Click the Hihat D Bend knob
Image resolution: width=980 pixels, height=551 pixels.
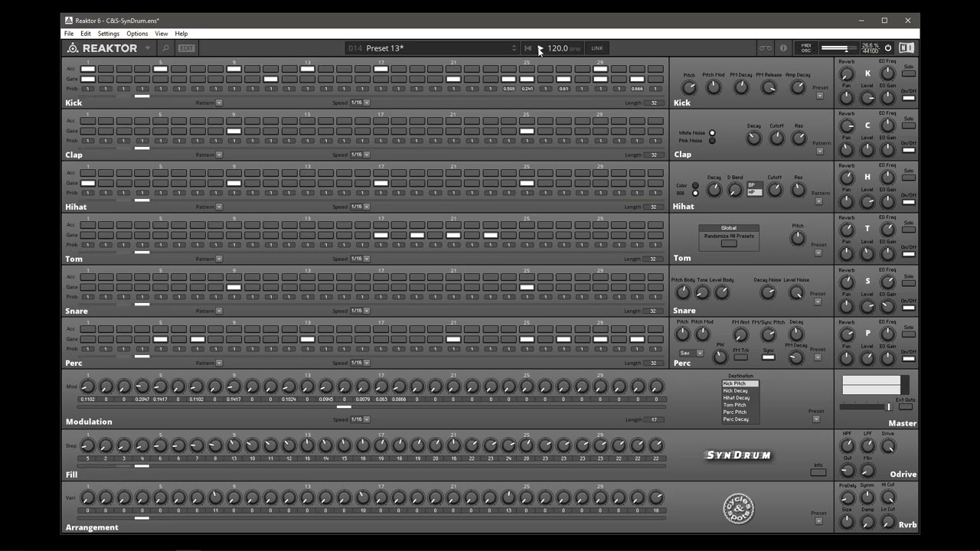(734, 190)
